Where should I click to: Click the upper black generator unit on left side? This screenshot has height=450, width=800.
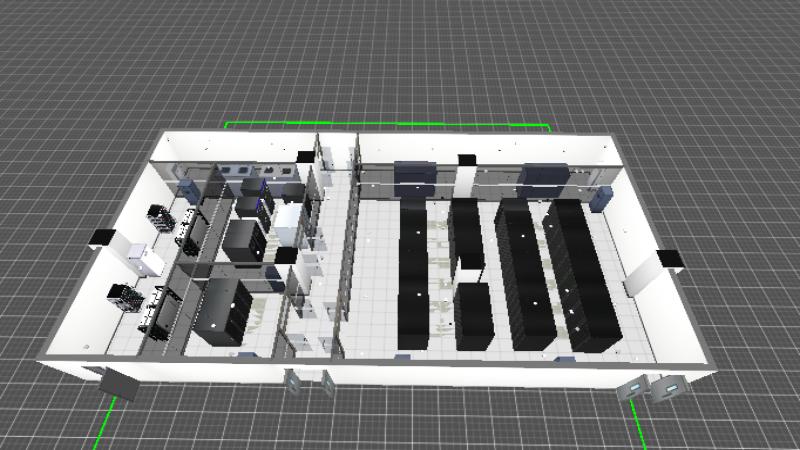[x=160, y=217]
